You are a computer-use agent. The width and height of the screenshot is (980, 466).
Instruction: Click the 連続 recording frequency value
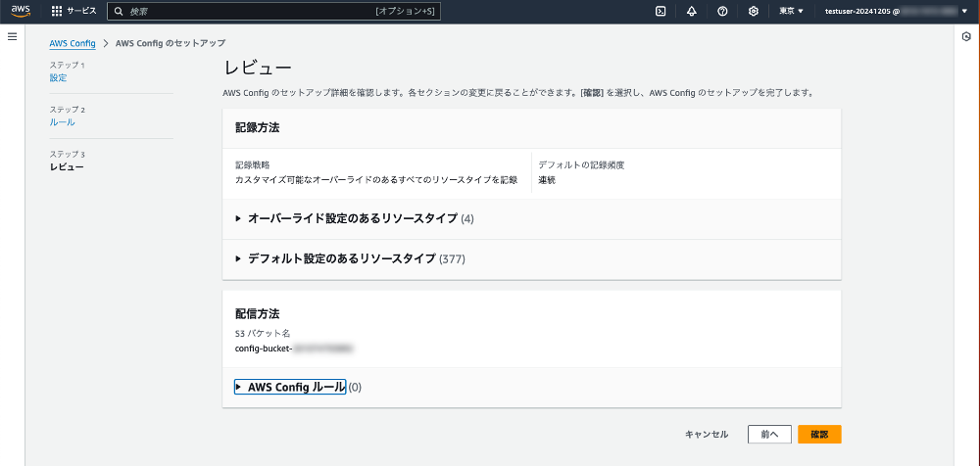point(547,180)
